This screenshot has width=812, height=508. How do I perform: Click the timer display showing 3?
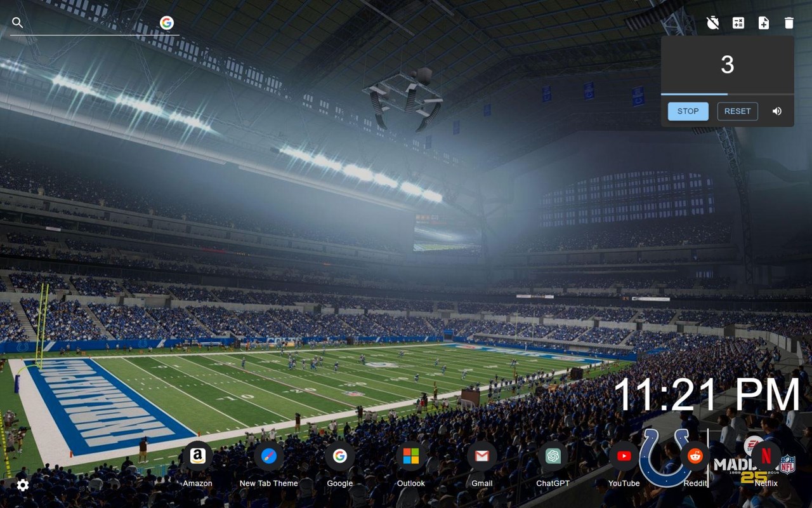pos(728,65)
